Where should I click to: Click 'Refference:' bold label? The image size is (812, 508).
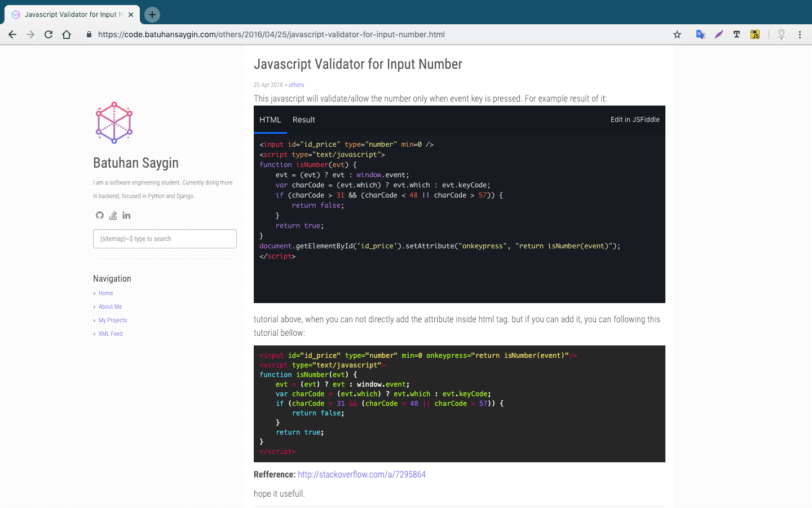tap(275, 475)
